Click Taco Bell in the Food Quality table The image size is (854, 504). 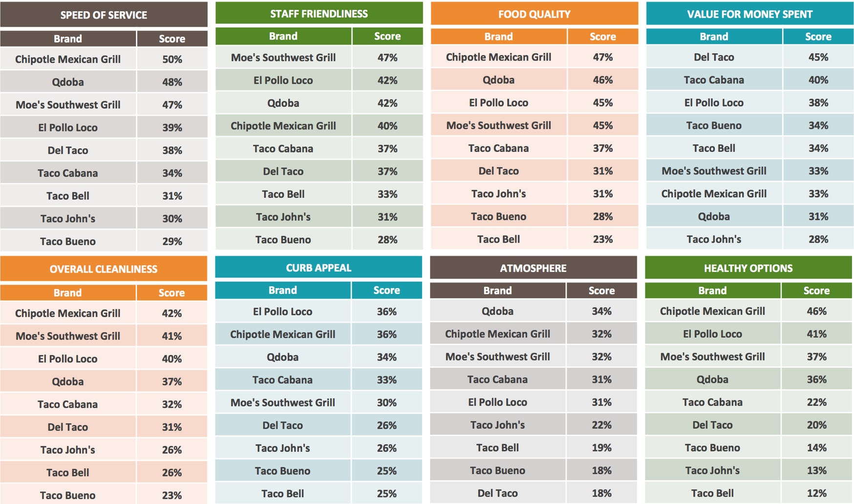click(498, 239)
